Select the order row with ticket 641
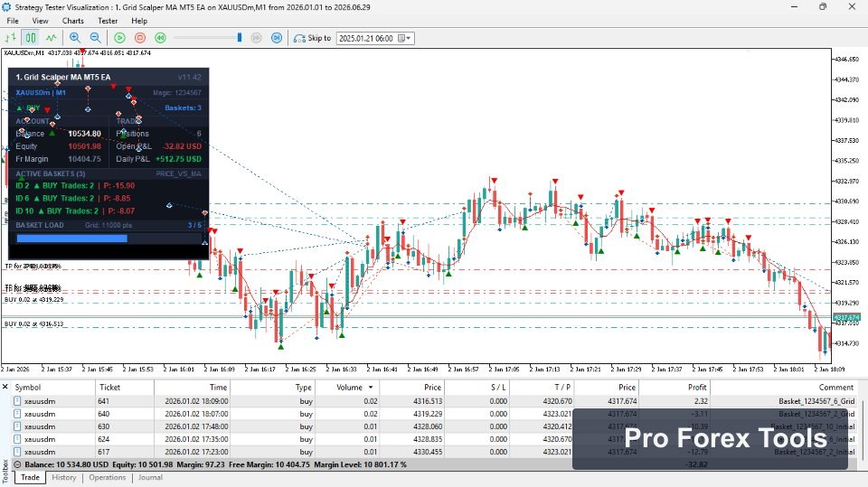Image resolution: width=868 pixels, height=487 pixels. pos(435,401)
